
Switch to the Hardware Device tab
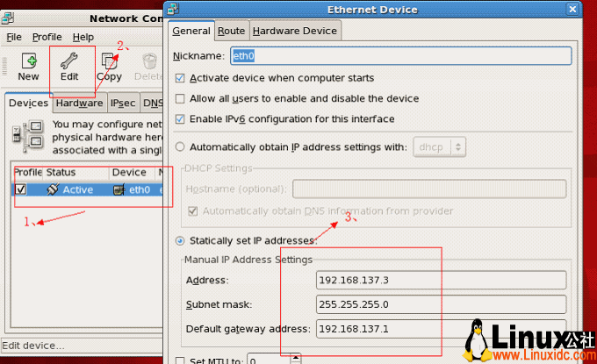point(294,31)
